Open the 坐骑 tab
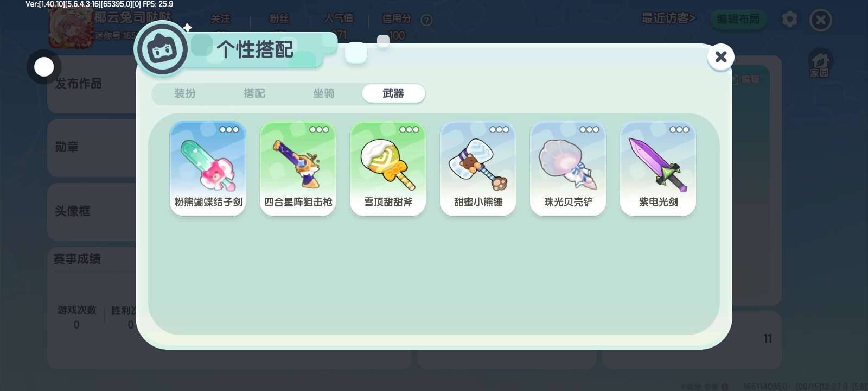The image size is (868, 391). (324, 93)
